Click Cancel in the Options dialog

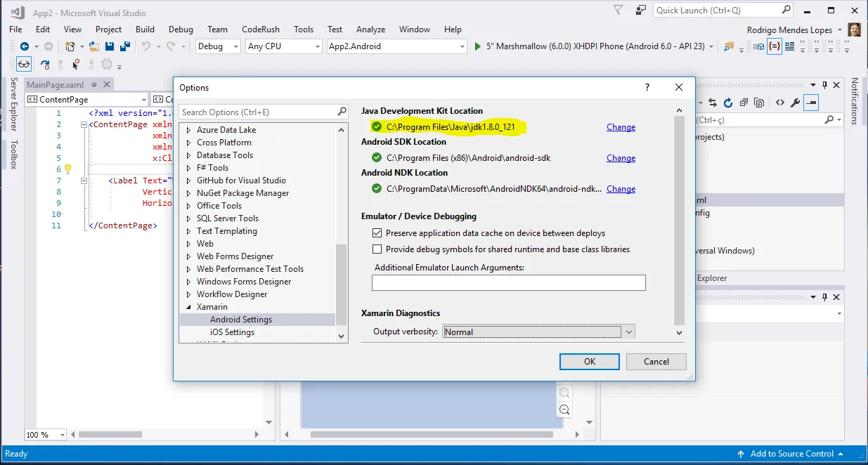point(656,362)
